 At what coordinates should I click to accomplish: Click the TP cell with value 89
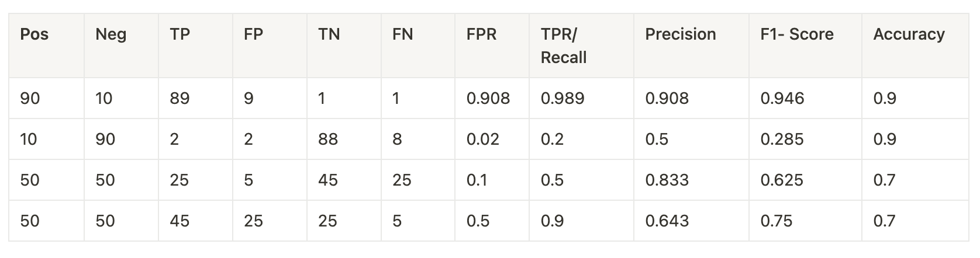180,98
